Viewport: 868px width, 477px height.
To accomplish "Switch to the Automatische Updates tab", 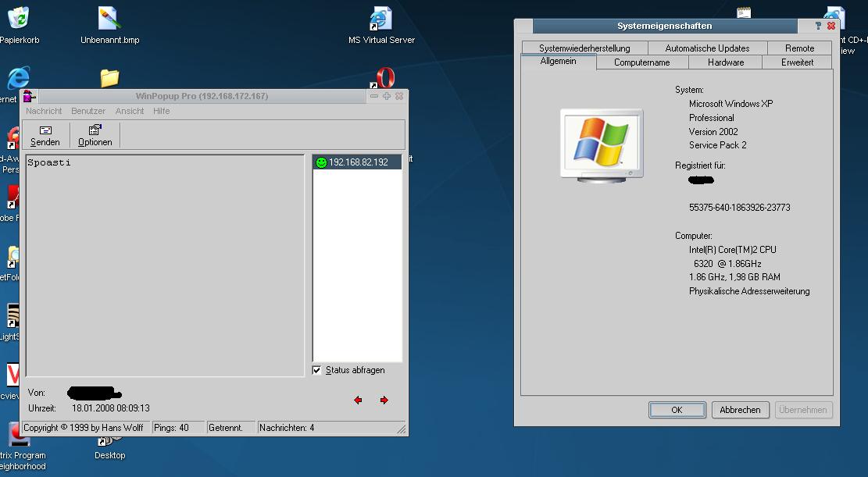I will 708,48.
